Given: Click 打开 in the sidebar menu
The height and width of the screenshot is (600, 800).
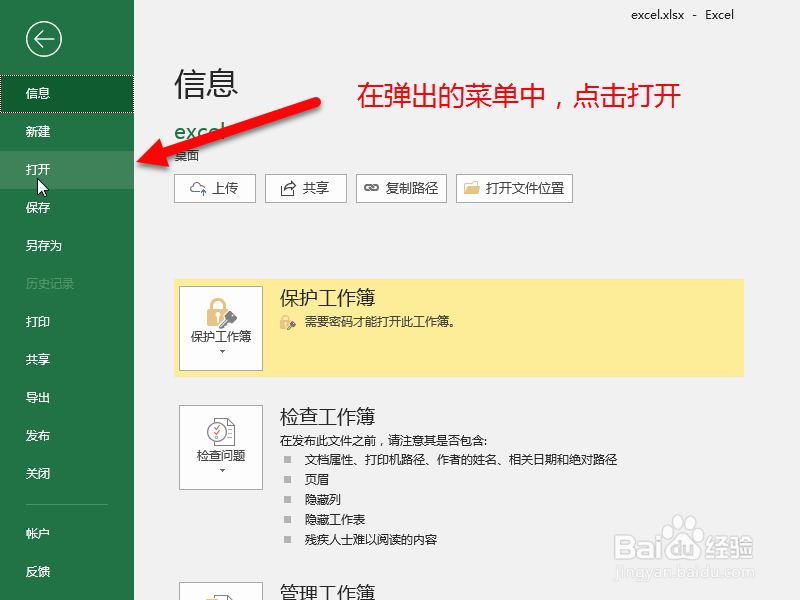Looking at the screenshot, I should [67, 169].
